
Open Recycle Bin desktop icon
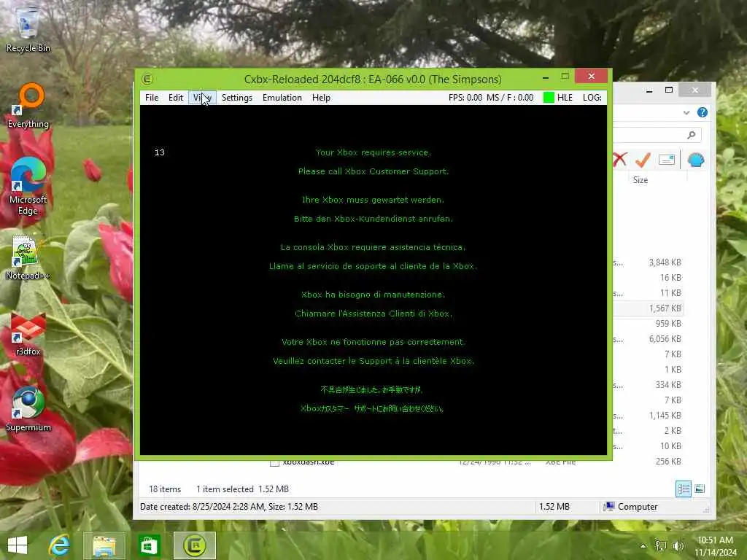coord(28,28)
